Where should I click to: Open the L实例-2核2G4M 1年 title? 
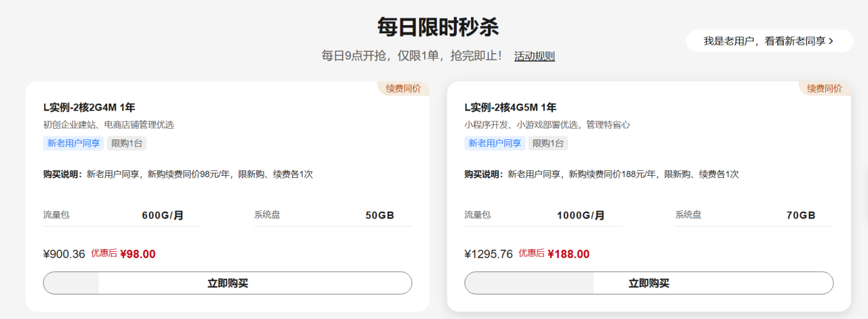tap(89, 107)
